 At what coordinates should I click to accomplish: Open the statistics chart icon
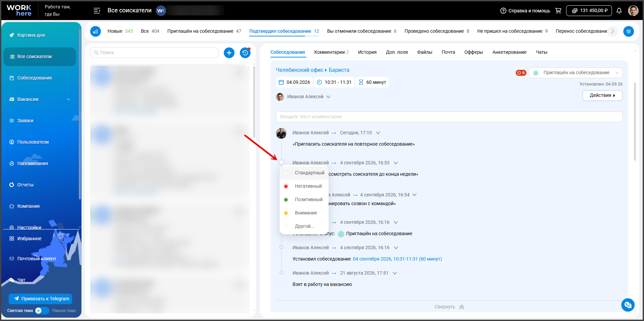pyautogui.click(x=96, y=31)
